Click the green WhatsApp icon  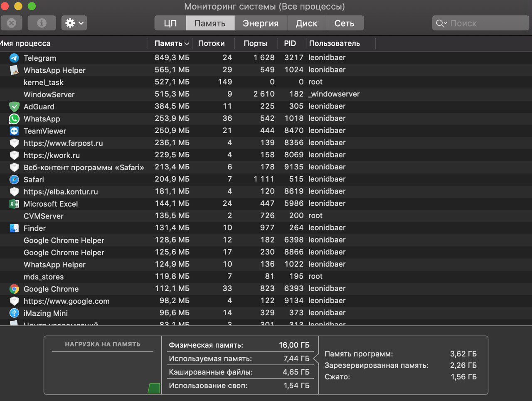pyautogui.click(x=14, y=119)
